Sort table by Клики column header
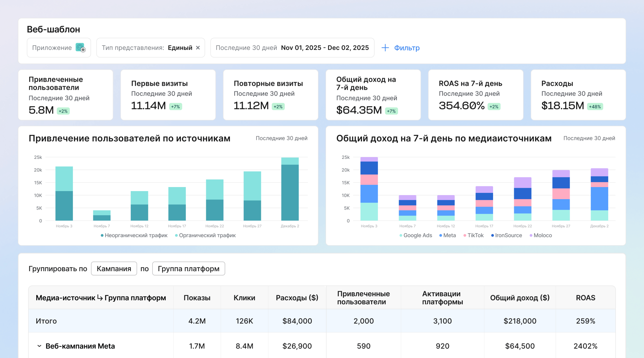This screenshot has height=358, width=644. (244, 298)
